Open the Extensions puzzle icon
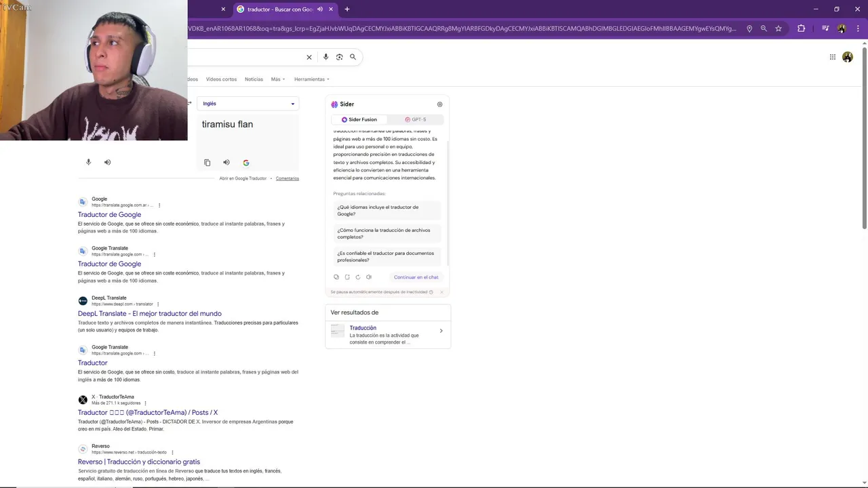Image resolution: width=868 pixels, height=488 pixels. point(801,28)
